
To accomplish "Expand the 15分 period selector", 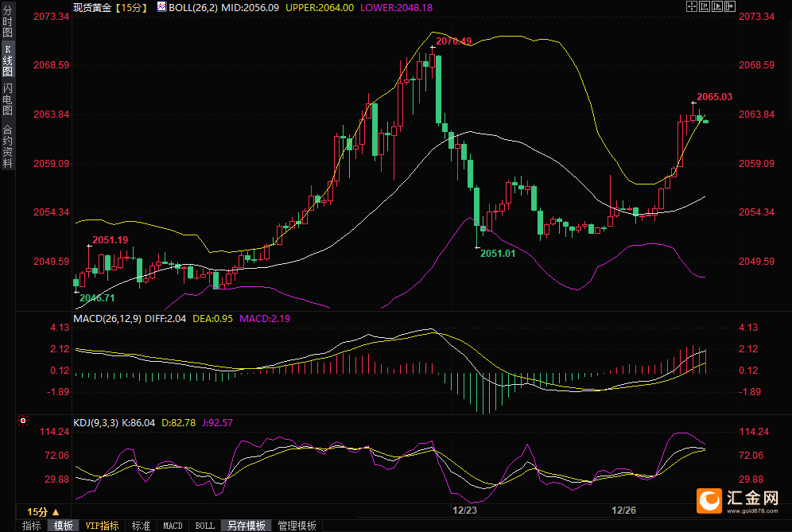I will [x=43, y=512].
